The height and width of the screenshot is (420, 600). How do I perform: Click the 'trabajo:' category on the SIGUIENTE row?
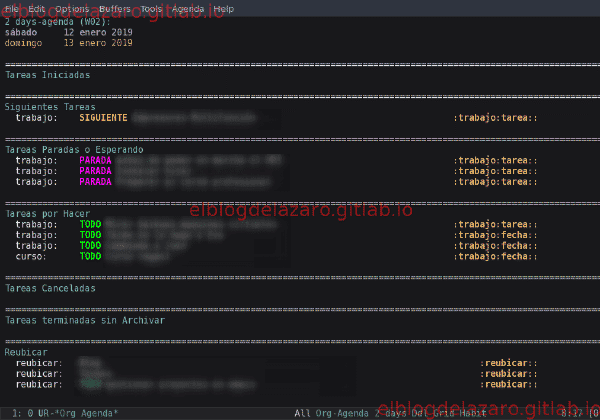(36, 118)
